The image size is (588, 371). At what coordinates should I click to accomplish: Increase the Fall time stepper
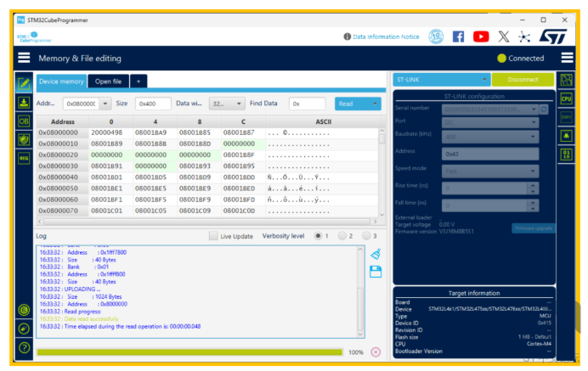coord(533,202)
